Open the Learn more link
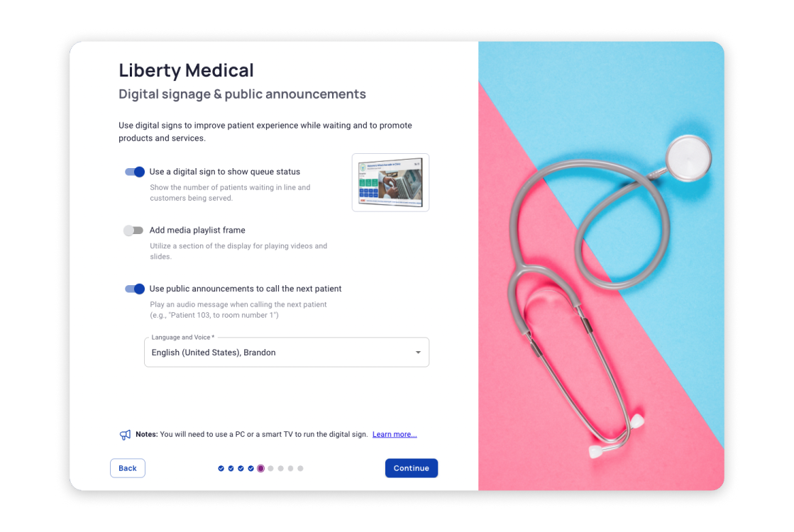Screen dimensions: 794x532 pyautogui.click(x=395, y=434)
